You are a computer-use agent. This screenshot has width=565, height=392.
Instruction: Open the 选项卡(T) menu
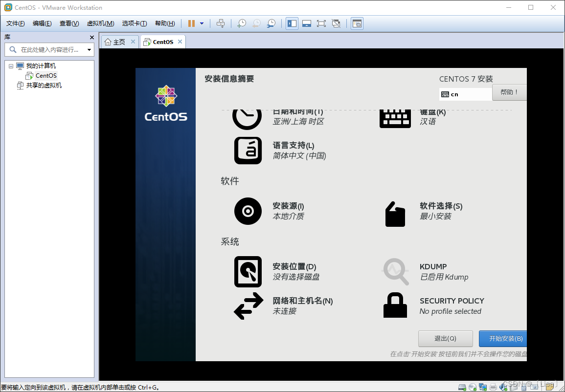[x=135, y=23]
